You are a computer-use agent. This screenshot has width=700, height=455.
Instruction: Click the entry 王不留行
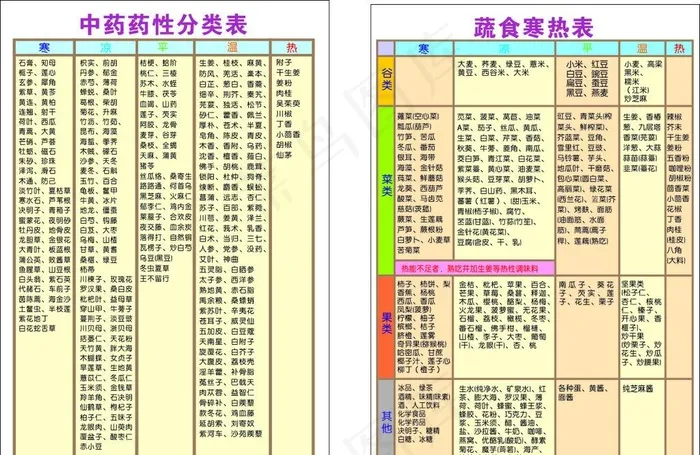point(154,279)
